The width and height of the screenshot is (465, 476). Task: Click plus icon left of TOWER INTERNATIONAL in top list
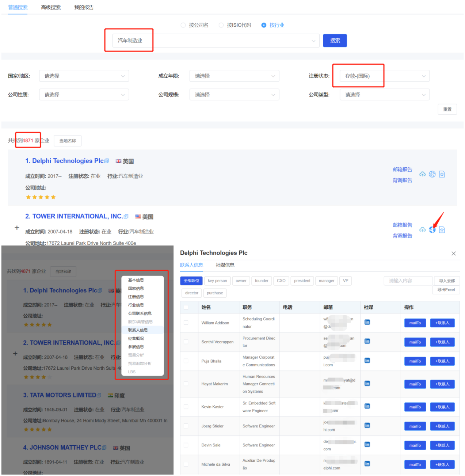tap(16, 228)
